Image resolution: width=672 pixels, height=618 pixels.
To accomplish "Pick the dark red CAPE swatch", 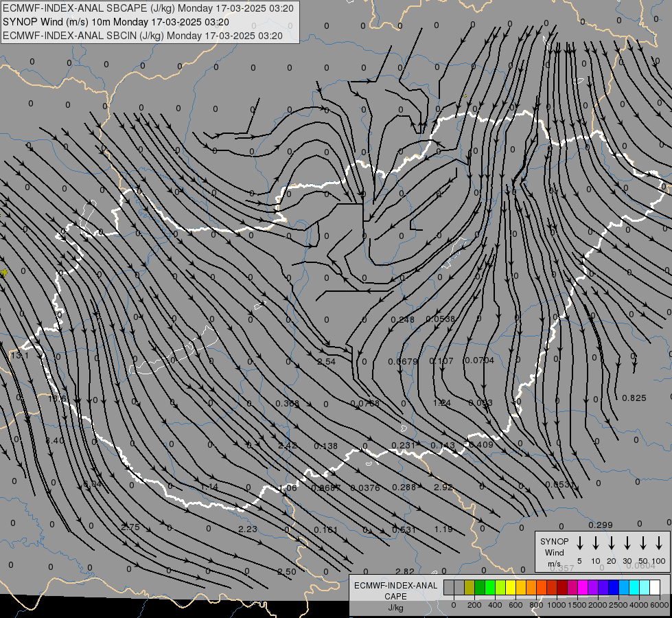I will pyautogui.click(x=562, y=587).
